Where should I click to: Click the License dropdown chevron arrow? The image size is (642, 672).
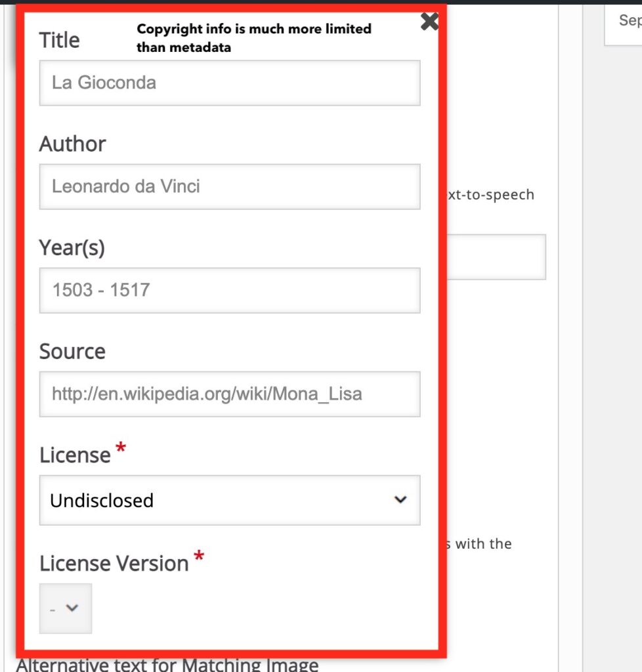pyautogui.click(x=400, y=500)
